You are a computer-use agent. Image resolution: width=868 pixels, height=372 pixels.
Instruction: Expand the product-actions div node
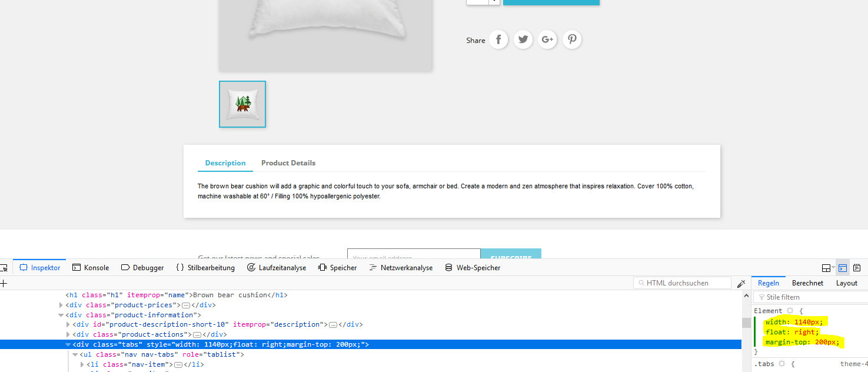[x=68, y=334]
